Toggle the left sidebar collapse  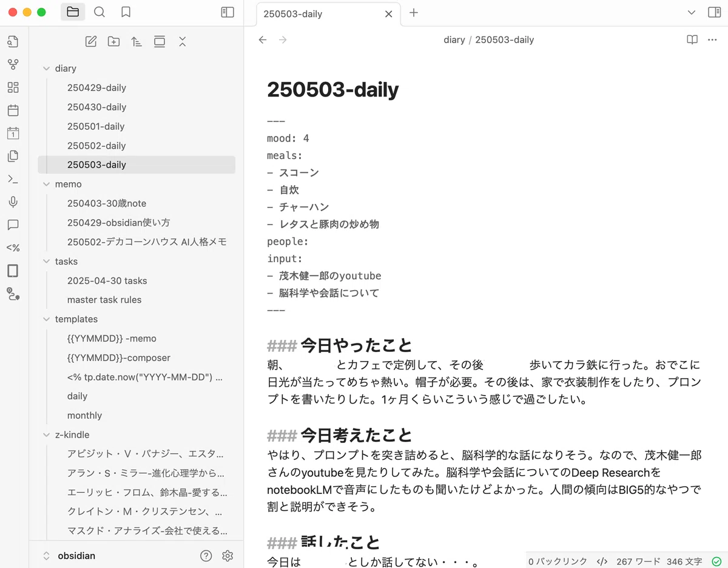pyautogui.click(x=227, y=12)
